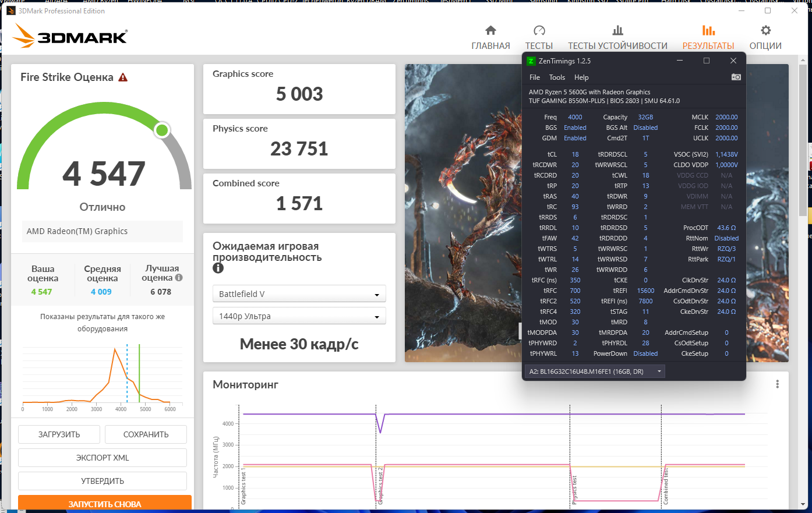Expand the 1440p Ультра resolution dropdown
The width and height of the screenshot is (812, 513).
[299, 316]
